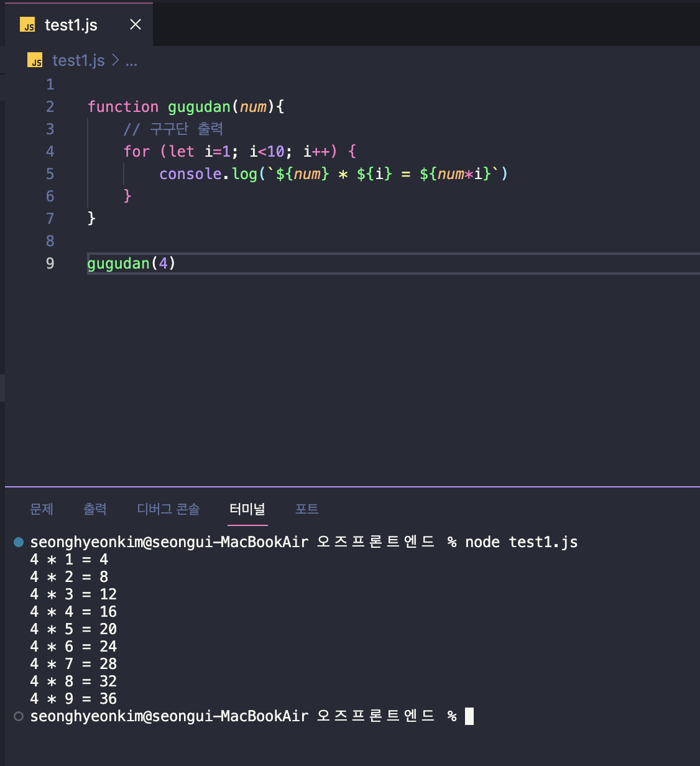Click line number 1 in gutter

(50, 85)
